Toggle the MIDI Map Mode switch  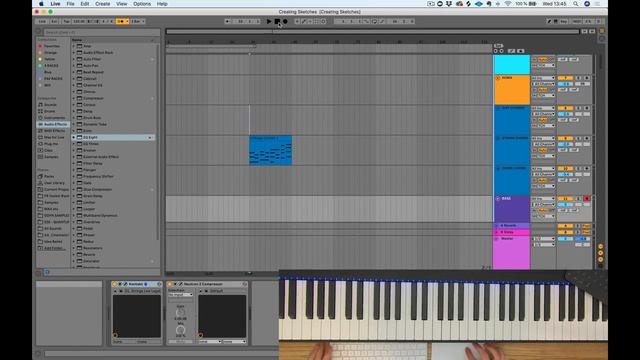pos(576,21)
